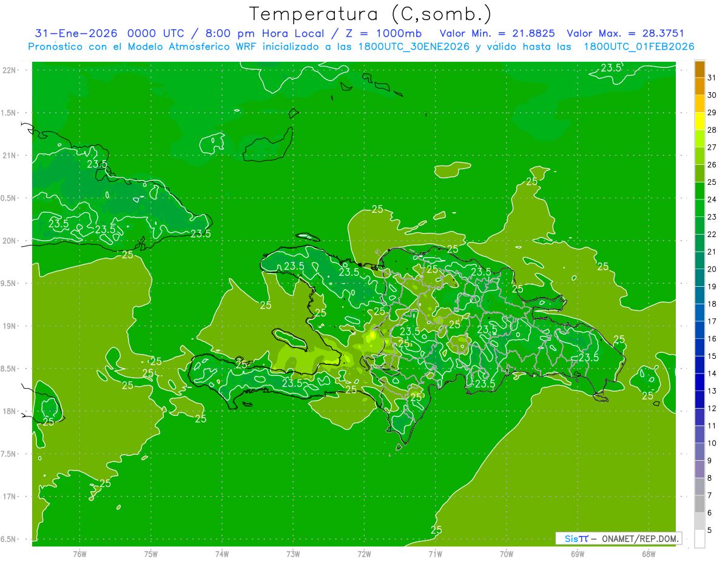This screenshot has width=728, height=562.
Task: Click the "18N" latitude axis label
Action: point(10,412)
